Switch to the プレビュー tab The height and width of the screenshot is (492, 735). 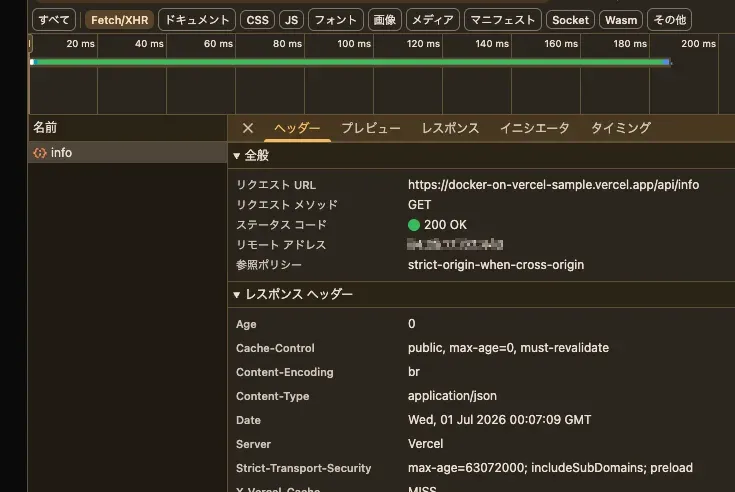click(x=371, y=128)
